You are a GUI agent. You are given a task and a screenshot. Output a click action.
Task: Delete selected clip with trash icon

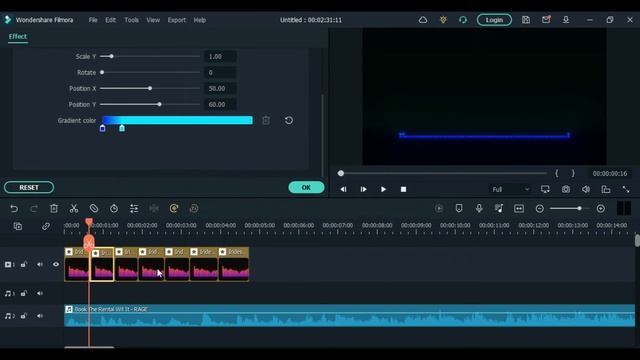[54, 209]
